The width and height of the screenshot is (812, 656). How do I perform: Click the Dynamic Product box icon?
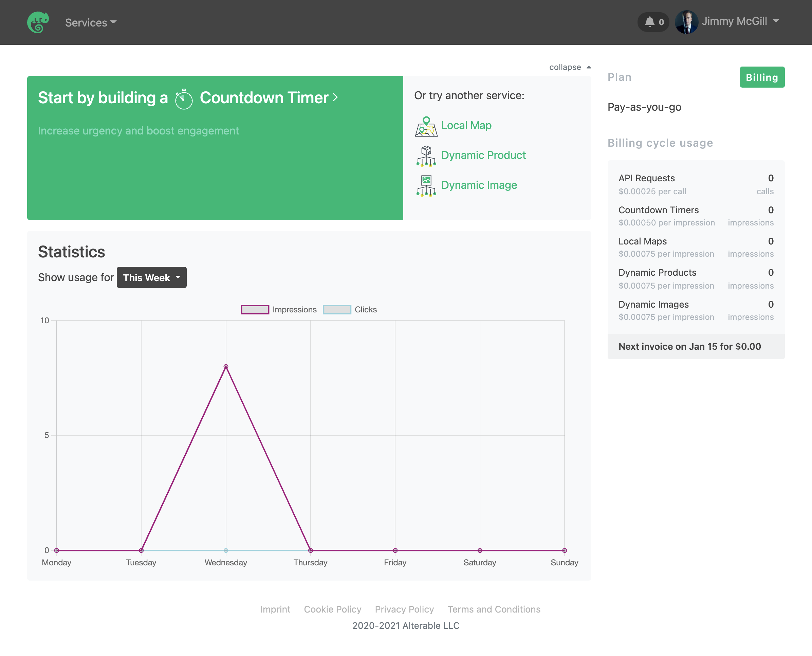click(426, 156)
